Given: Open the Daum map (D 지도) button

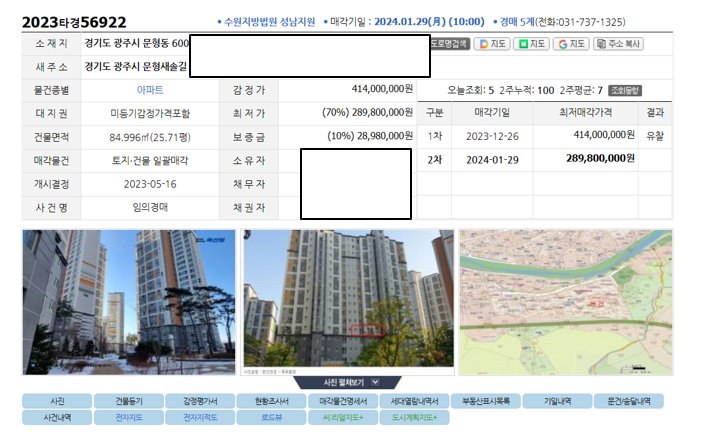Looking at the screenshot, I should (x=492, y=44).
